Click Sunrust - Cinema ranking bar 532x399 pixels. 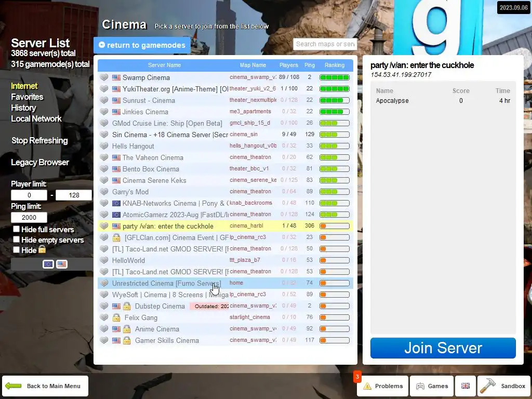pos(335,100)
